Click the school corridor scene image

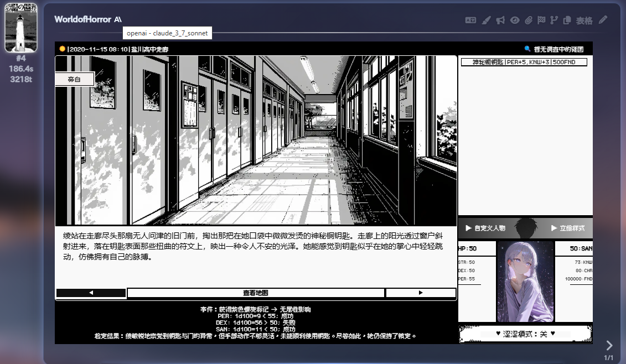pyautogui.click(x=256, y=141)
